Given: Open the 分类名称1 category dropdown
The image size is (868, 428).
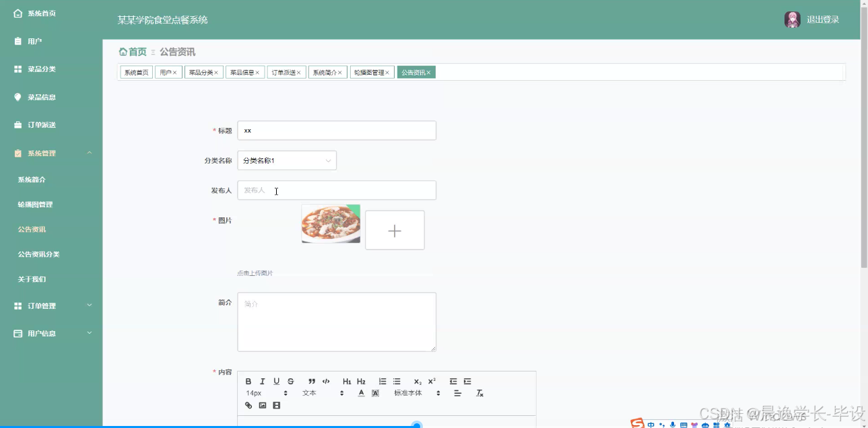Looking at the screenshot, I should pyautogui.click(x=287, y=160).
